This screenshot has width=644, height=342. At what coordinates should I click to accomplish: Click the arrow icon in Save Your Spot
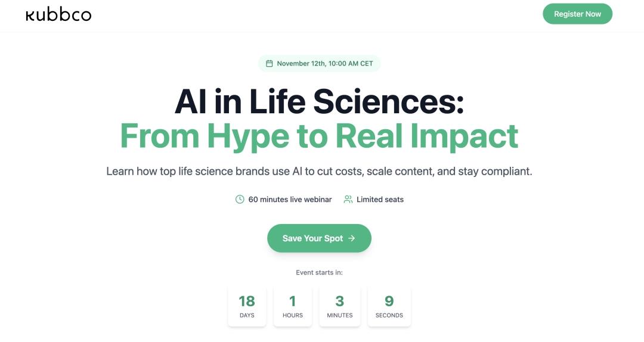point(352,238)
